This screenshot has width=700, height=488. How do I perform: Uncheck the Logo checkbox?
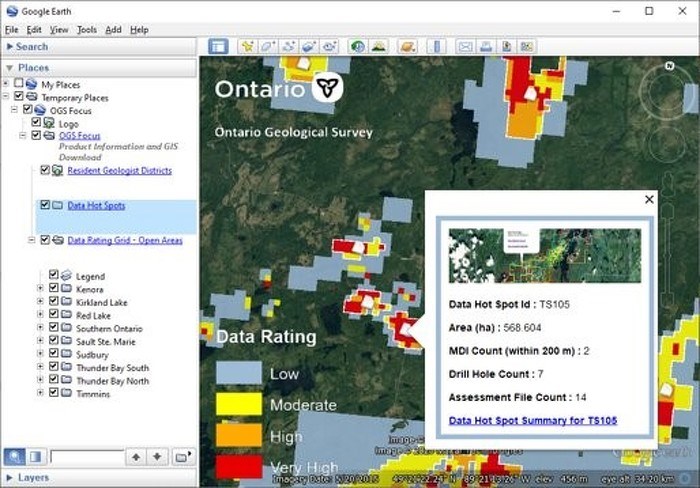click(36, 122)
